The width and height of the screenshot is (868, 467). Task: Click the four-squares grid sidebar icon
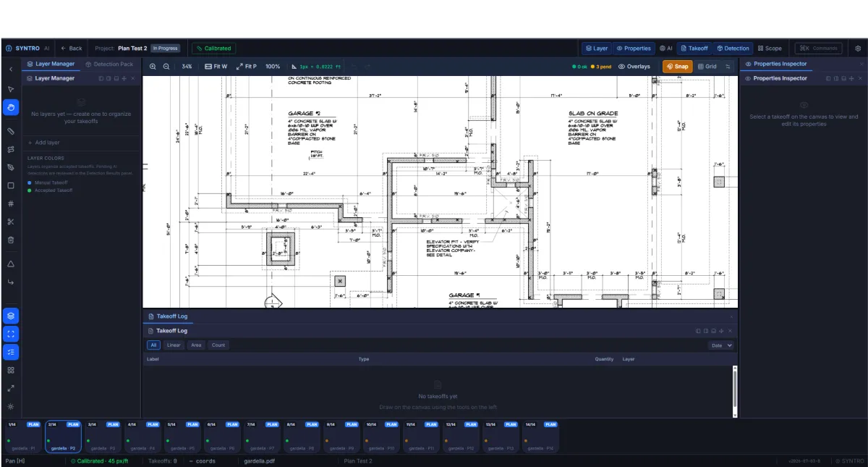[11, 370]
